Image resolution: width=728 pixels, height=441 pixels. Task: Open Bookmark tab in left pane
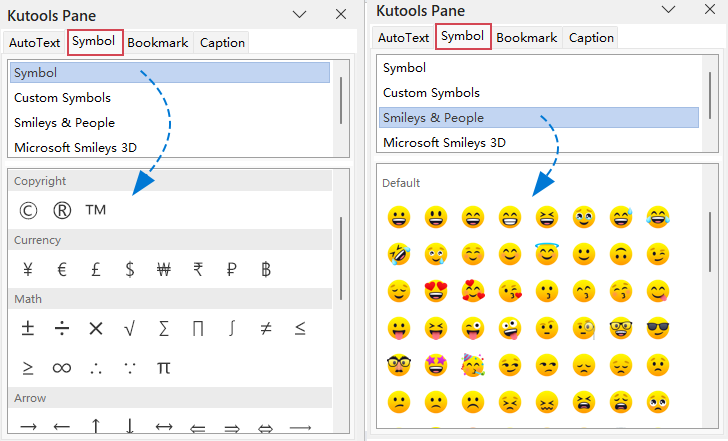(x=158, y=43)
